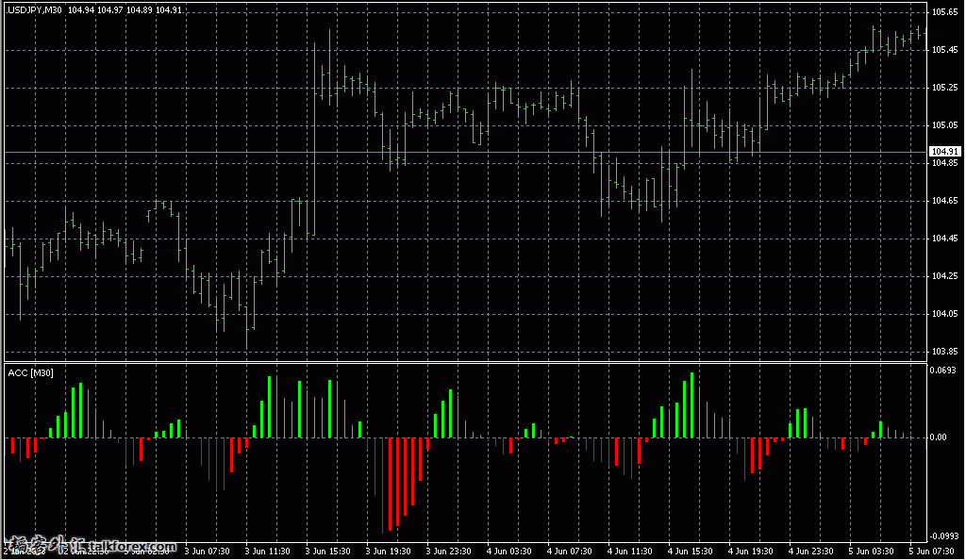Screen dimensions: 966x560
Task: Click the 3 Jun 19:30 time label
Action: pyautogui.click(x=388, y=552)
